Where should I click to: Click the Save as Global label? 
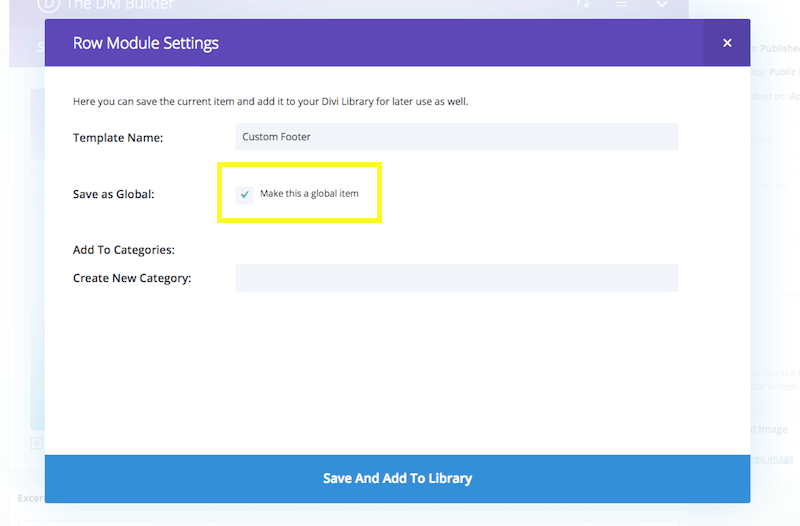114,194
